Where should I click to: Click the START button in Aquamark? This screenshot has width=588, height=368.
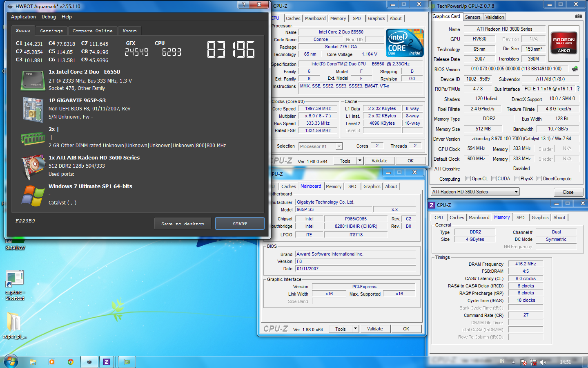click(240, 224)
